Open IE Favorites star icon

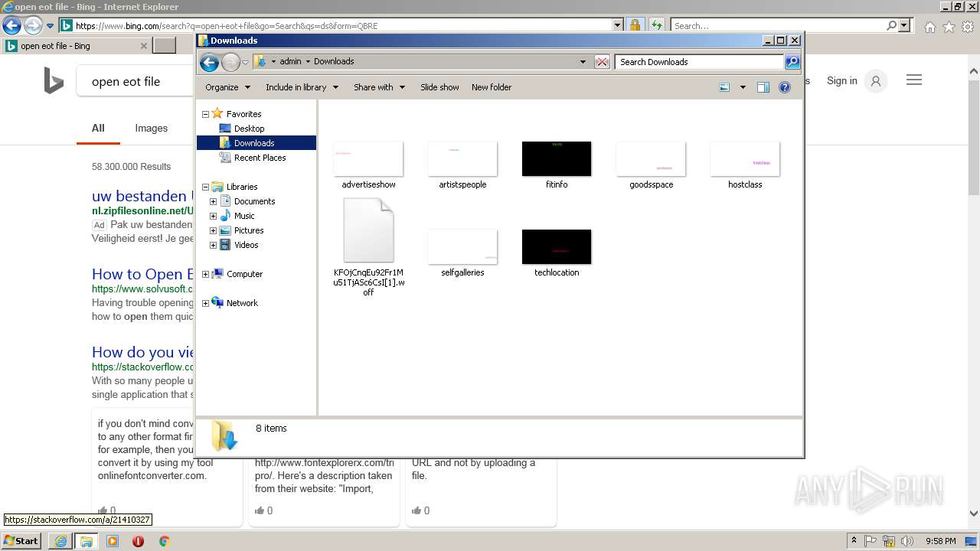949,27
